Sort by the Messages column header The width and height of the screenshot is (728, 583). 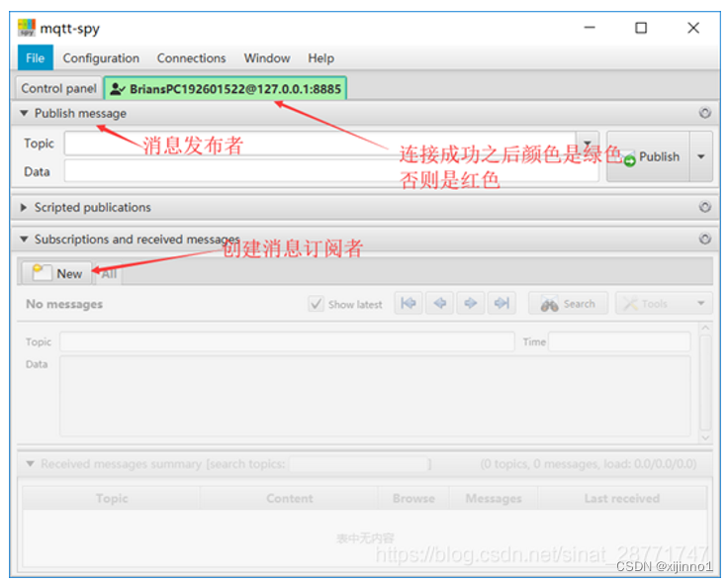(494, 498)
